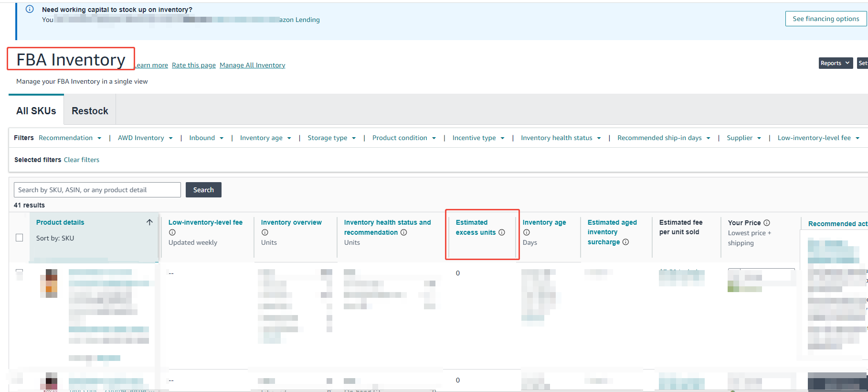This screenshot has width=868, height=392.
Task: Click info icon under Inventory age header
Action: coord(527,232)
